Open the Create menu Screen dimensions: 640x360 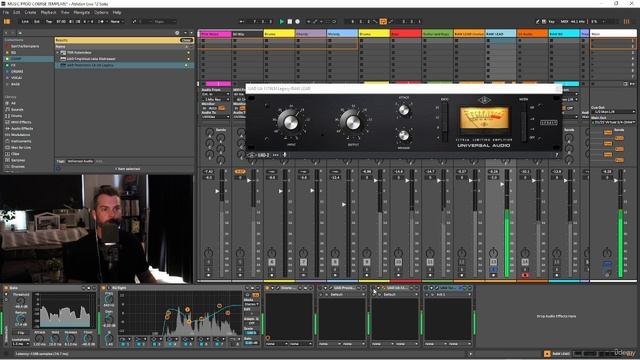tap(30, 12)
